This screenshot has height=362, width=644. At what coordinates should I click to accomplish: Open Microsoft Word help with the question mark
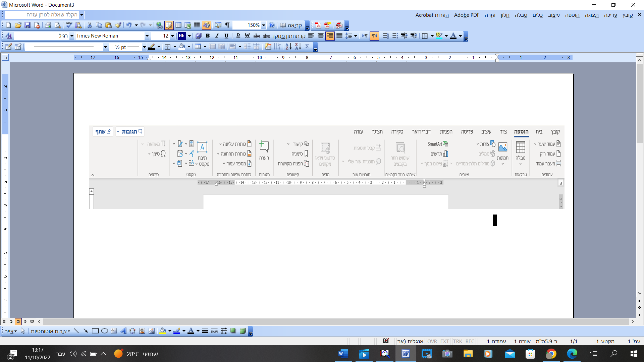click(272, 25)
